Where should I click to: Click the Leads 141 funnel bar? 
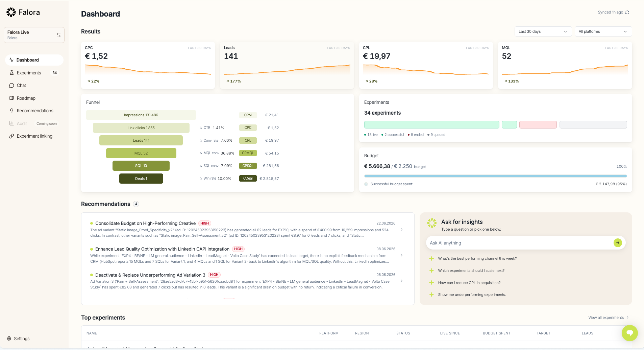point(141,140)
